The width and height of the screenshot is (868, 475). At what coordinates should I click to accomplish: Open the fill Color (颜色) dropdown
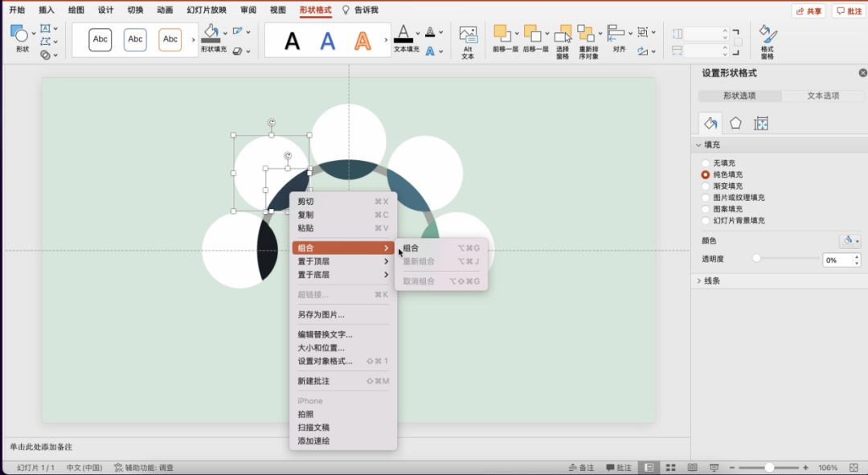tap(850, 240)
